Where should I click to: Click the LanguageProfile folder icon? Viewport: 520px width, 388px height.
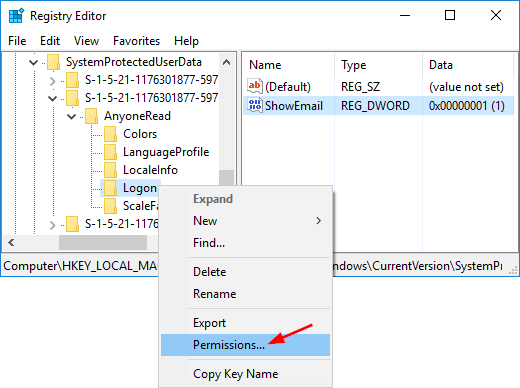pyautogui.click(x=110, y=152)
